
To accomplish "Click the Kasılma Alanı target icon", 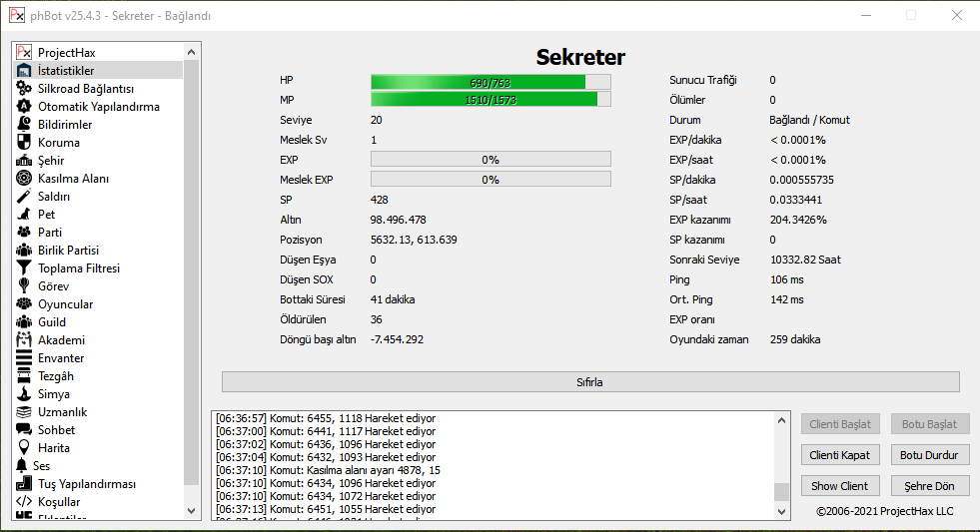I will click(25, 179).
